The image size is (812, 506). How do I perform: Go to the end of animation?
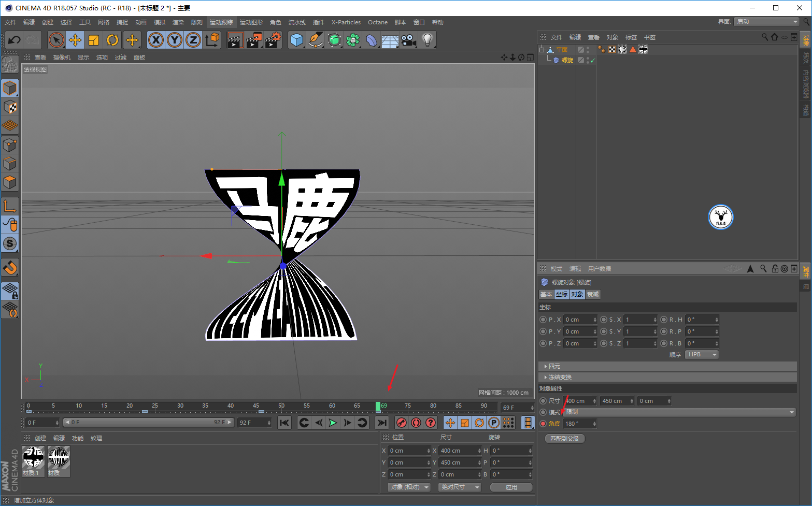point(382,423)
